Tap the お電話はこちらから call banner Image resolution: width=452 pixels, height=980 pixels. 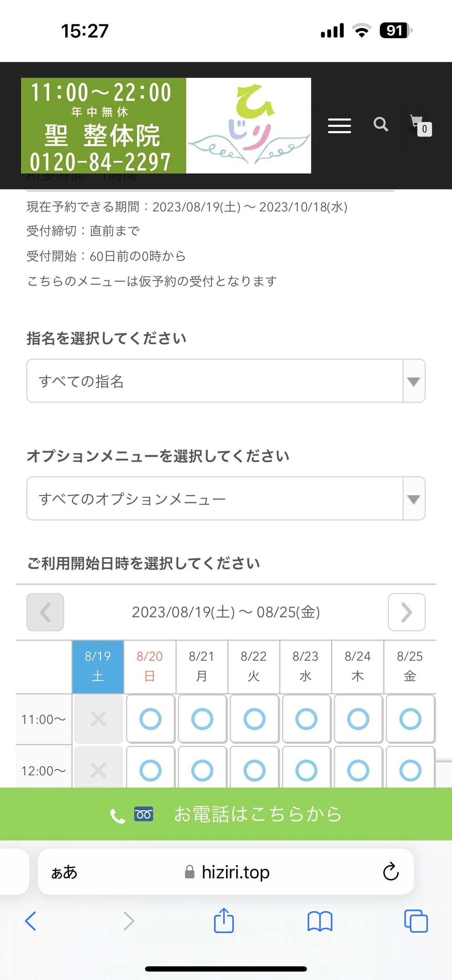pos(226,814)
